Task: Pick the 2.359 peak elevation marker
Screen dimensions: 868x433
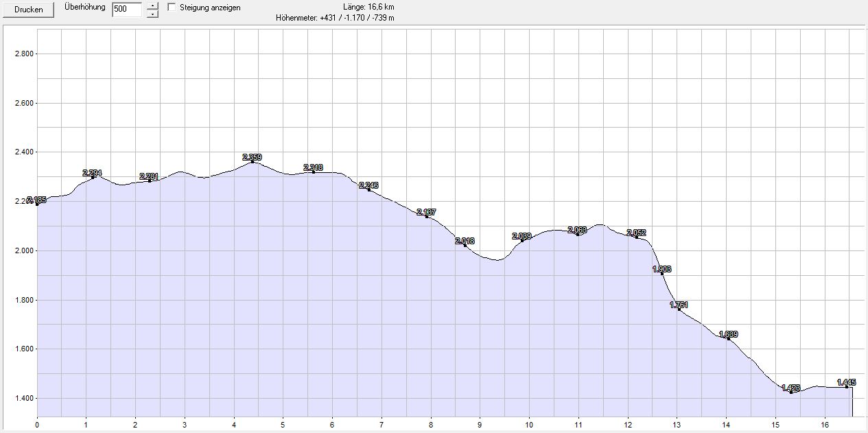Action: [x=252, y=161]
